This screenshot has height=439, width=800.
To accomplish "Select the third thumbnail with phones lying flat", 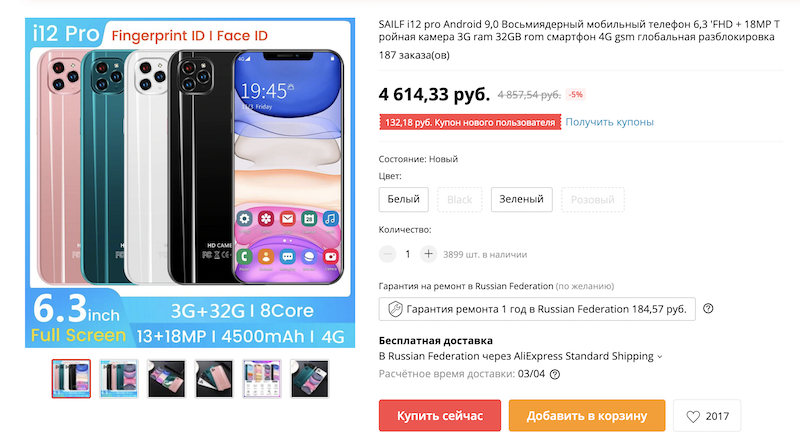I will tap(166, 378).
